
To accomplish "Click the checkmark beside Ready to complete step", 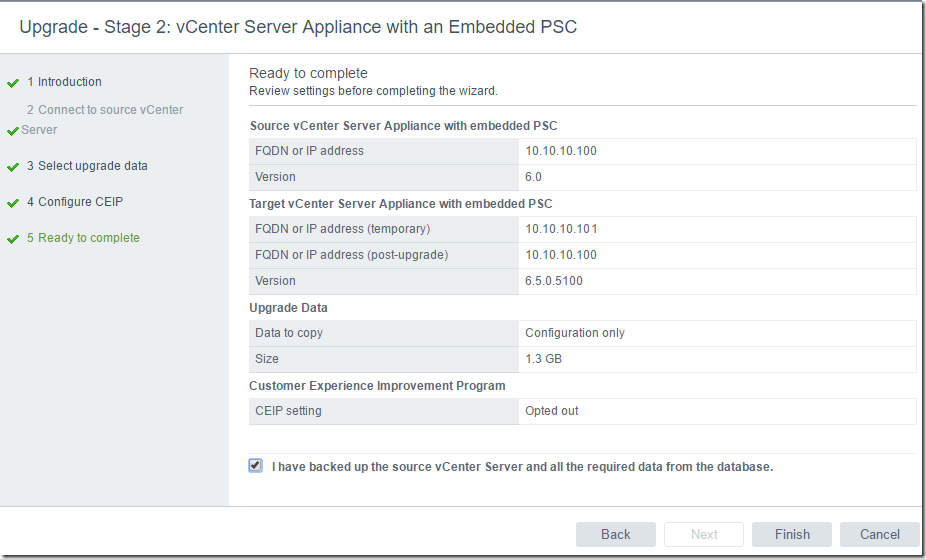I will pyautogui.click(x=13, y=239).
